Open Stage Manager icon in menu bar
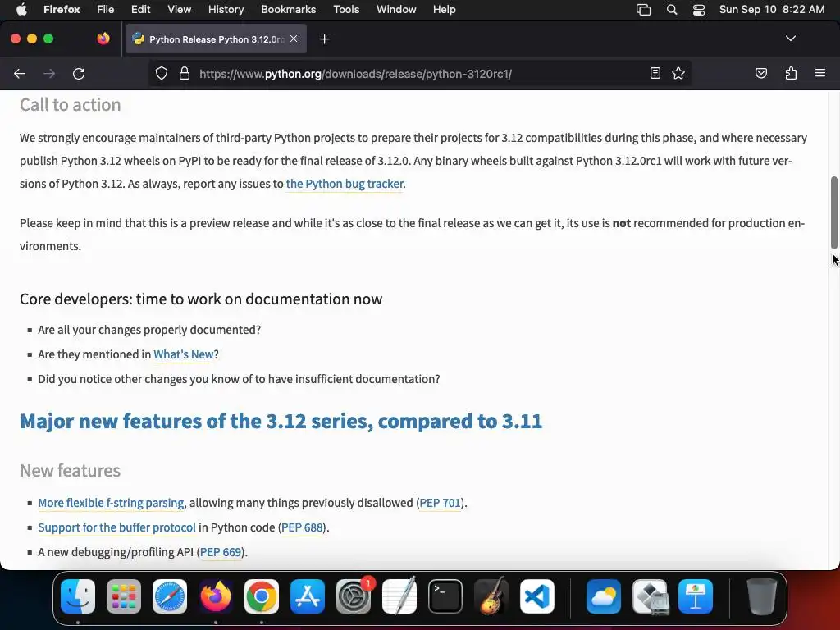840x630 pixels. pos(643,10)
